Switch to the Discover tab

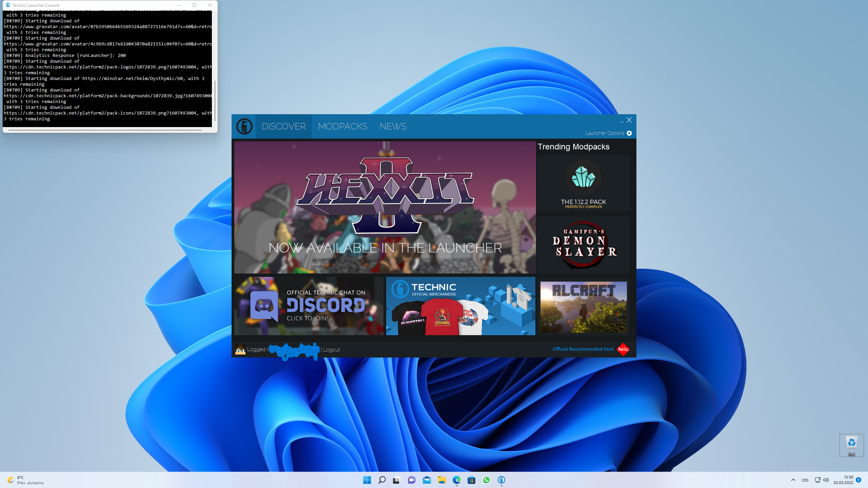click(284, 126)
